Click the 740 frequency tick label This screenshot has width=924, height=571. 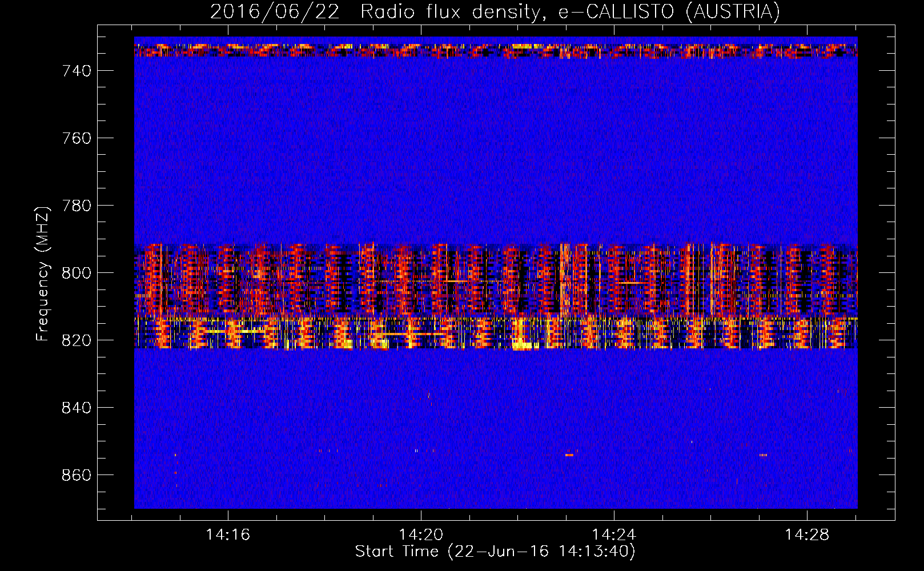[x=77, y=71]
